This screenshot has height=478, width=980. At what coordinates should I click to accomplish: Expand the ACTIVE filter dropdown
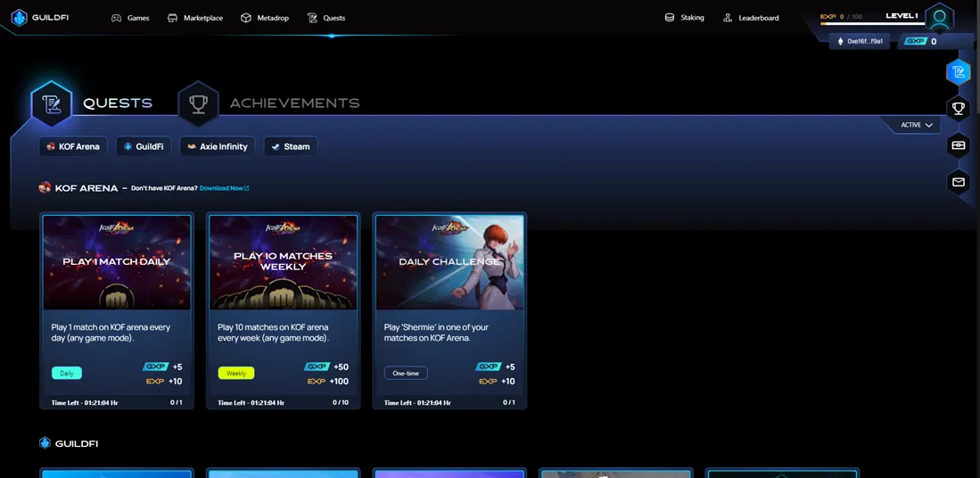[x=917, y=125]
